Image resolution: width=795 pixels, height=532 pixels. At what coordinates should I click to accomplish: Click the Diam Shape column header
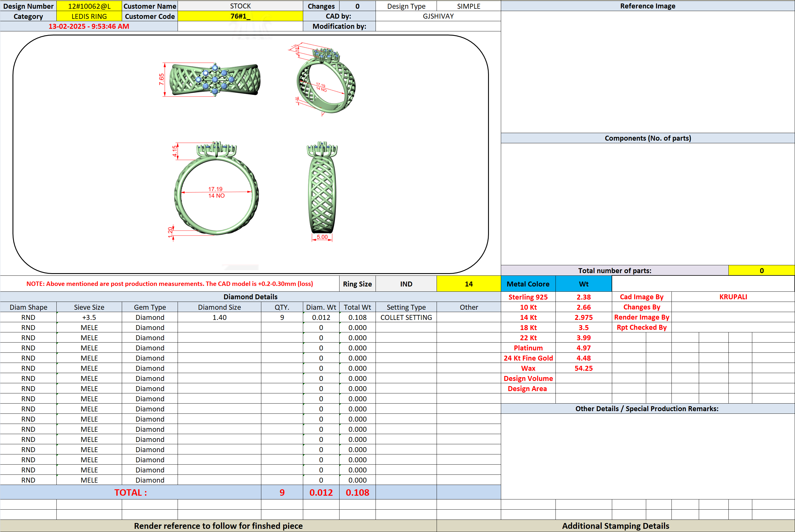[x=28, y=307]
